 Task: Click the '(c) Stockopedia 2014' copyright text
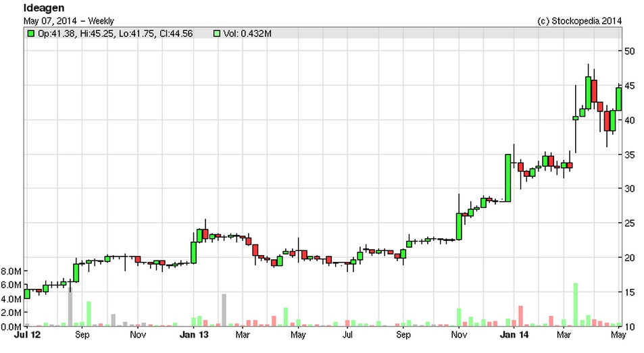(x=580, y=21)
